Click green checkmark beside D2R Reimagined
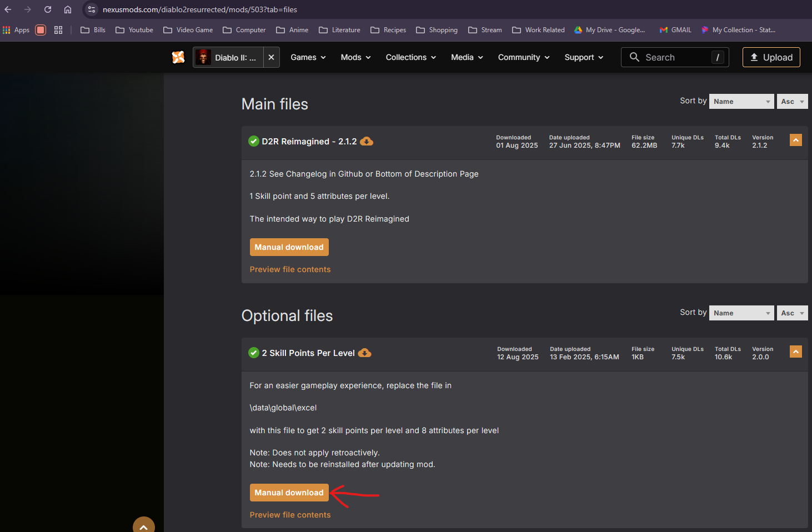 (254, 141)
